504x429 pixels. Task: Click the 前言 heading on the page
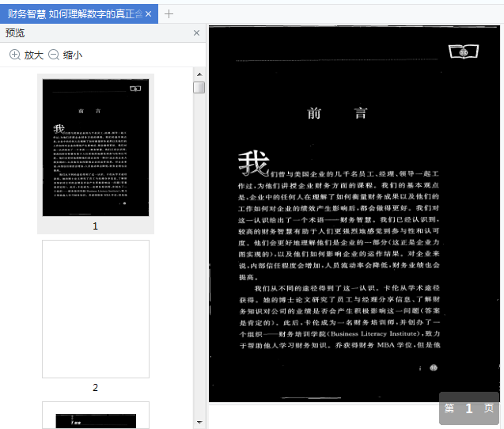tap(337, 113)
